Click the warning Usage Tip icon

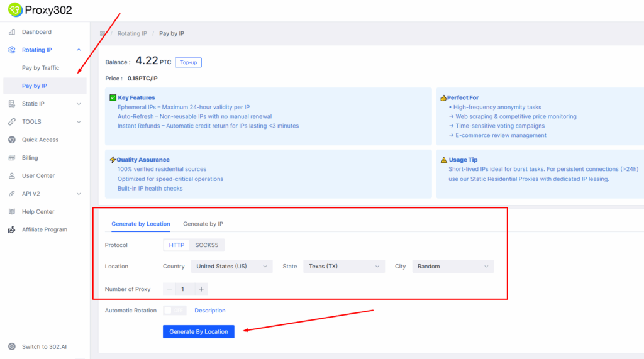pyautogui.click(x=443, y=160)
